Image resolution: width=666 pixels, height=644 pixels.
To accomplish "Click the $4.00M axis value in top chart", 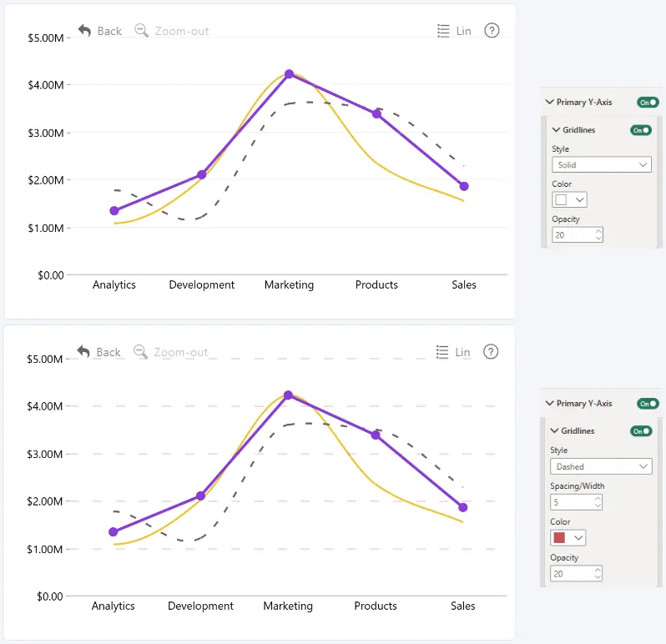I will point(46,85).
